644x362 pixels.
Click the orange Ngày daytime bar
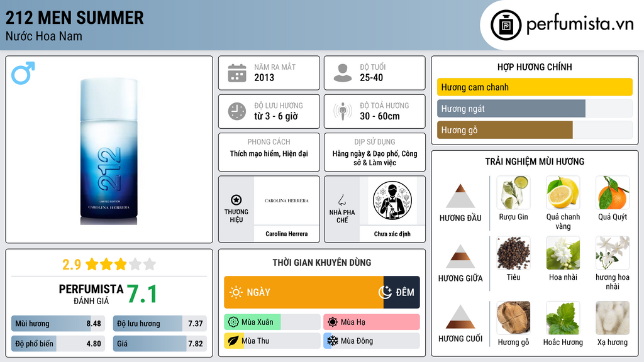click(304, 292)
